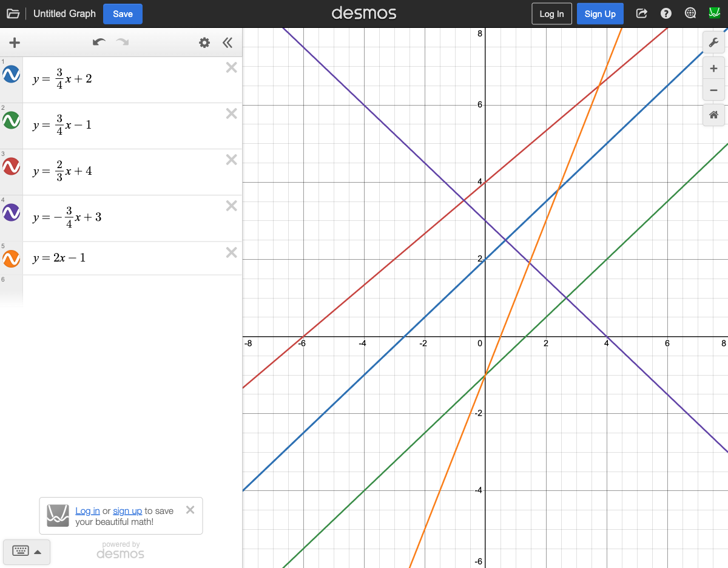Toggle visibility of orange line y=2x-1

pos(12,259)
